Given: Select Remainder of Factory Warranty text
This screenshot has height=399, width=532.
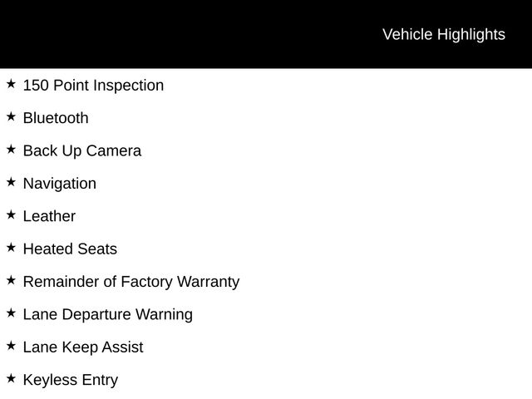Looking at the screenshot, I should pyautogui.click(x=131, y=282).
